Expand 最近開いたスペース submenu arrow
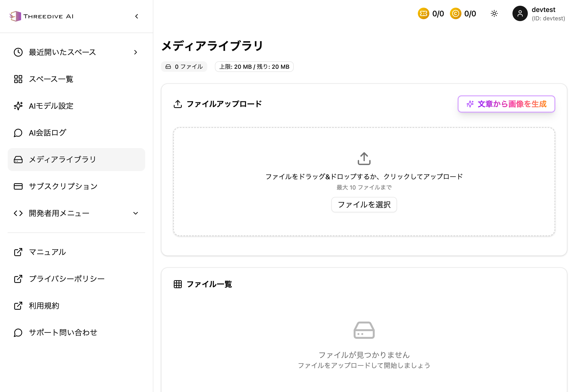Image resolution: width=575 pixels, height=392 pixels. tap(136, 52)
